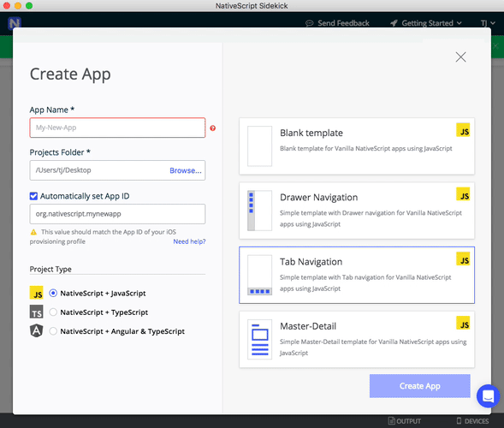Viewport: 504px width, 428px height.
Task: Click the Need help? link
Action: coord(189,241)
